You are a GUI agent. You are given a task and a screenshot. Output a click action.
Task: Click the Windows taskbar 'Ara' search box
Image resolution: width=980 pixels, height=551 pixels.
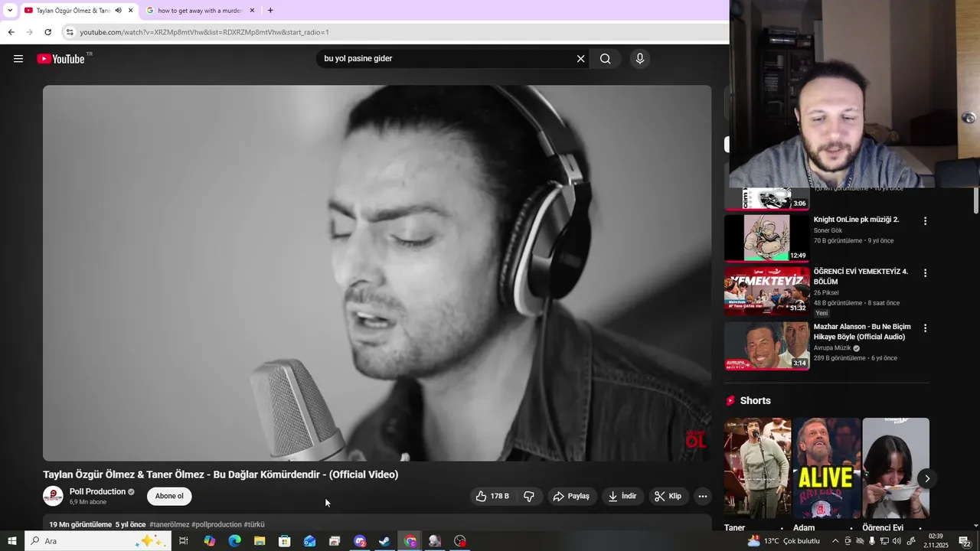(x=98, y=541)
